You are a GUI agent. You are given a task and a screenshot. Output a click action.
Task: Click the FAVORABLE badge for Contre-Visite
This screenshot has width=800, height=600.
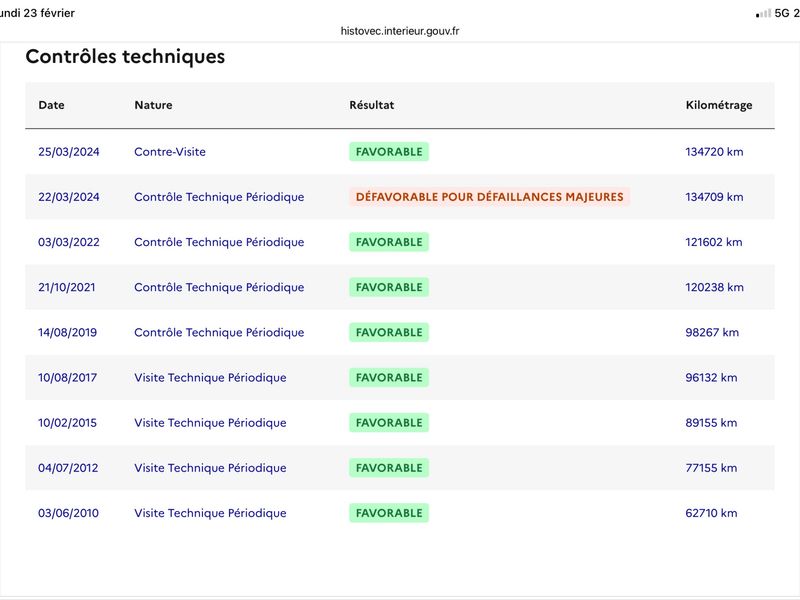pos(389,152)
